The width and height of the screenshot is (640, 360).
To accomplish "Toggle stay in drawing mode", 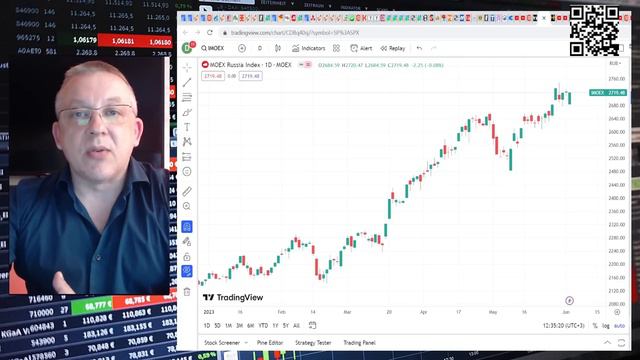I will [x=187, y=242].
